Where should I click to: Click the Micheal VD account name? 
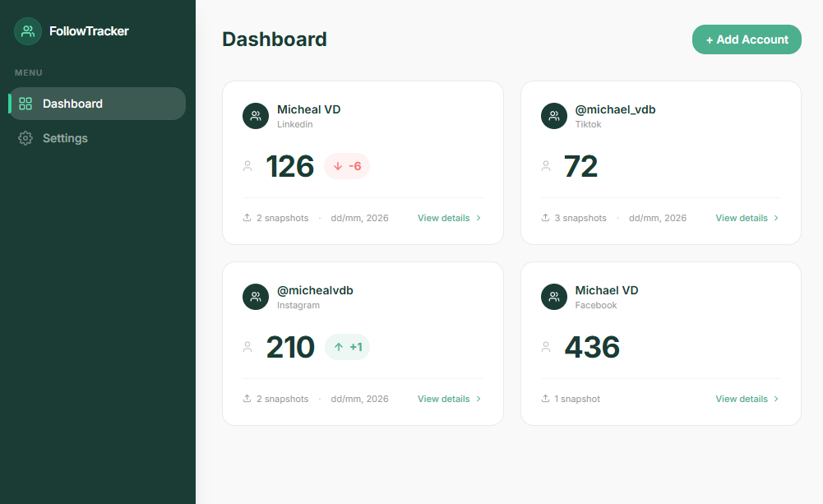308,109
